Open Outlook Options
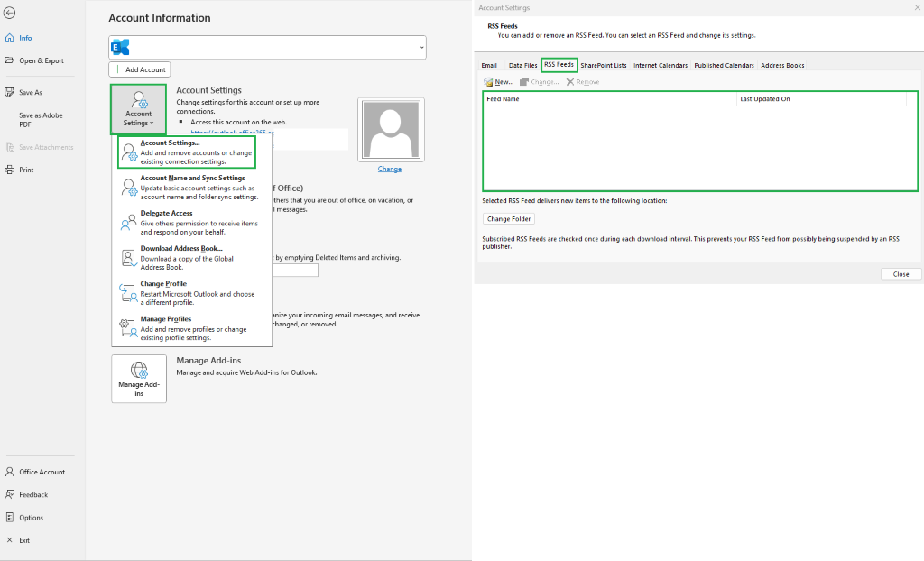The height and width of the screenshot is (561, 924). tap(24, 518)
